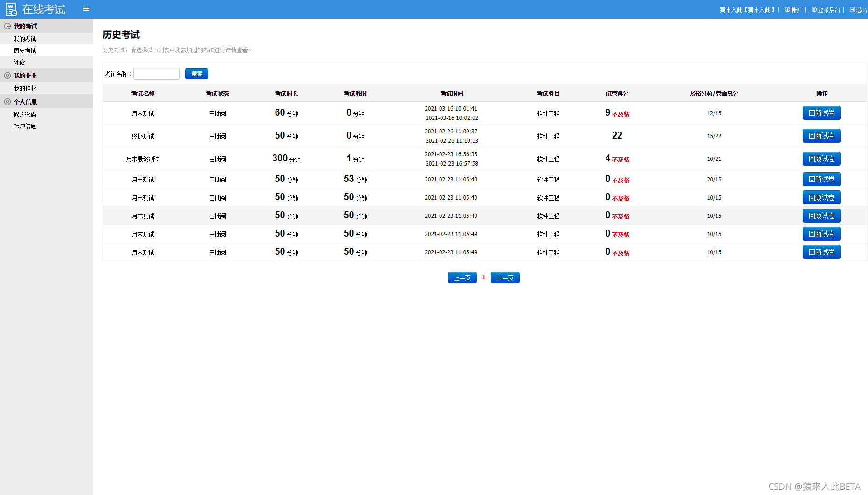Click the 9 不及格 score cell
Image resolution: width=868 pixels, height=495 pixels.
pos(617,113)
